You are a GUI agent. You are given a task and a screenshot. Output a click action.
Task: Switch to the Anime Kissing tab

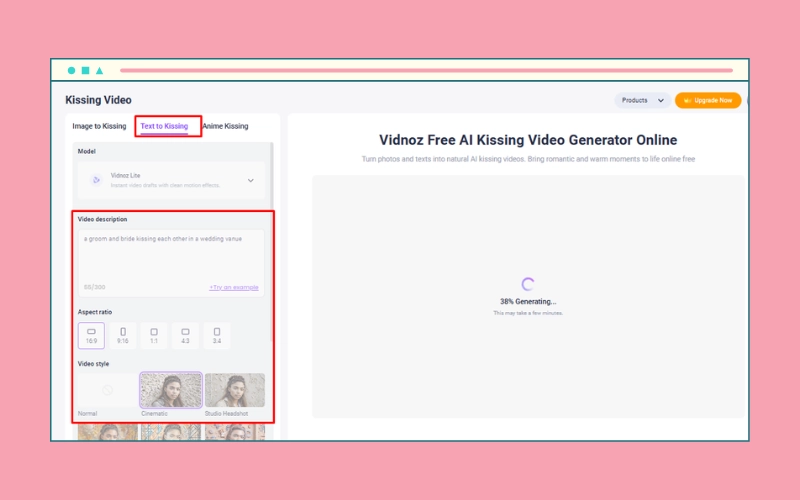(225, 126)
